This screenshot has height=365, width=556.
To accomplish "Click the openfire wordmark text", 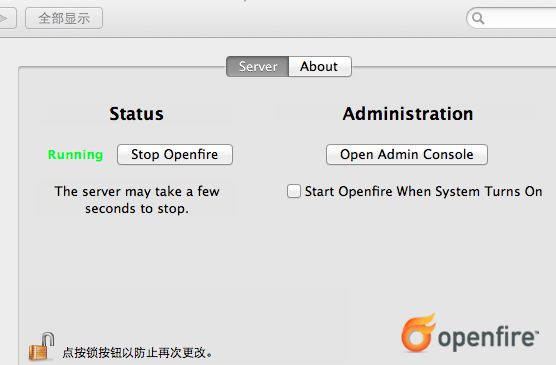I will 488,337.
